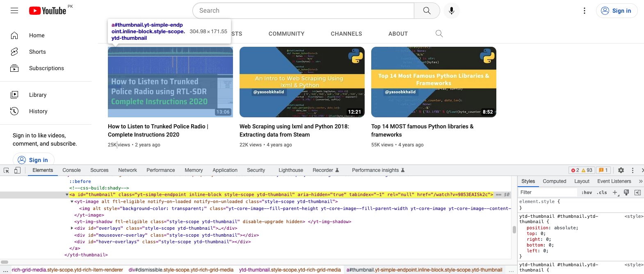Toggle the :hov element state panel
Image resolution: width=644 pixels, height=274 pixels.
(x=587, y=192)
